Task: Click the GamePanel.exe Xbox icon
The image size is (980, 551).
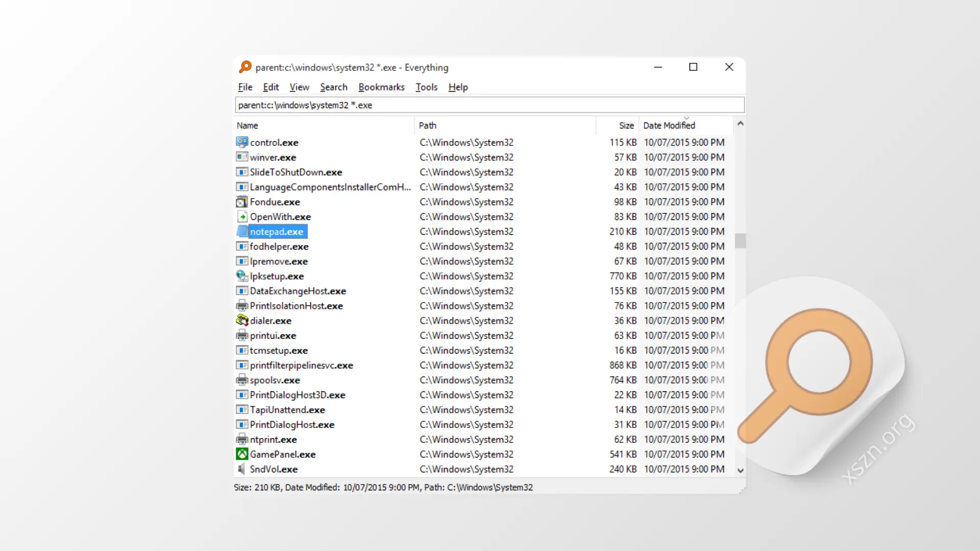Action: [x=242, y=454]
